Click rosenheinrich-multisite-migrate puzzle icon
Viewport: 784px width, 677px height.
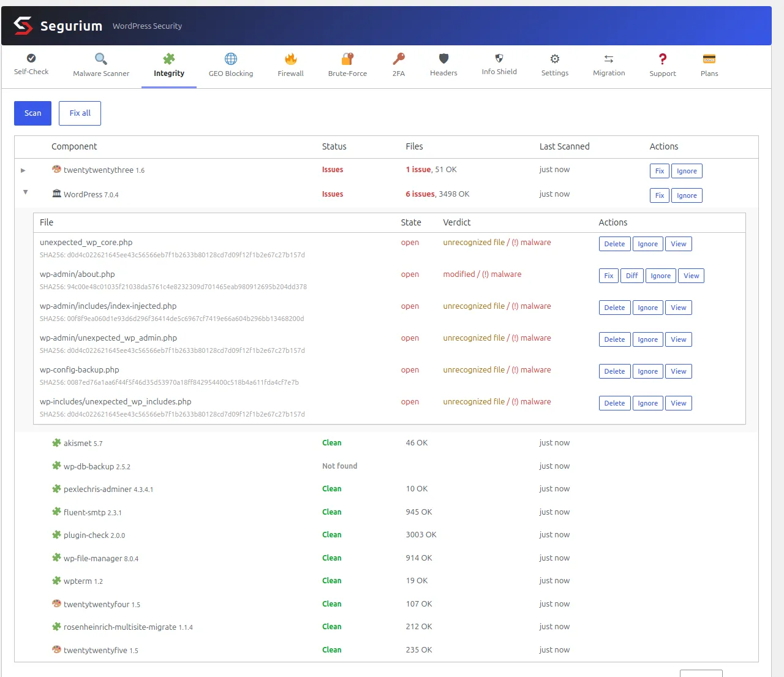[56, 626]
